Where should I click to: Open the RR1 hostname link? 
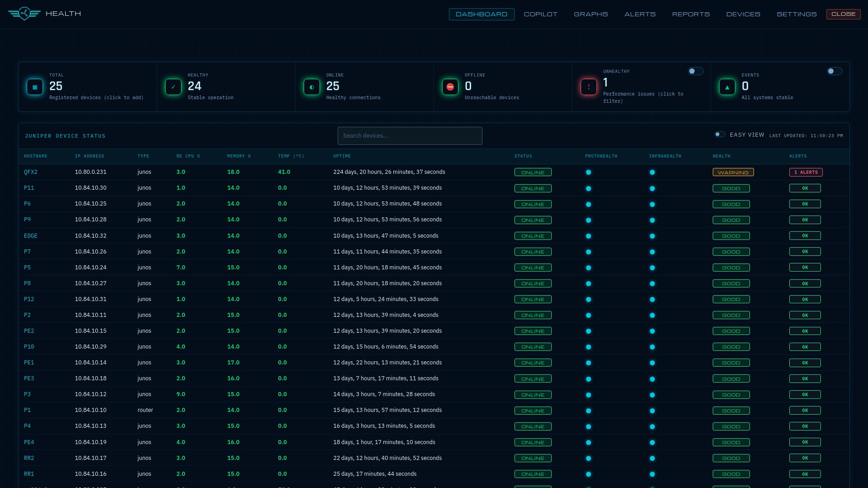point(29,474)
